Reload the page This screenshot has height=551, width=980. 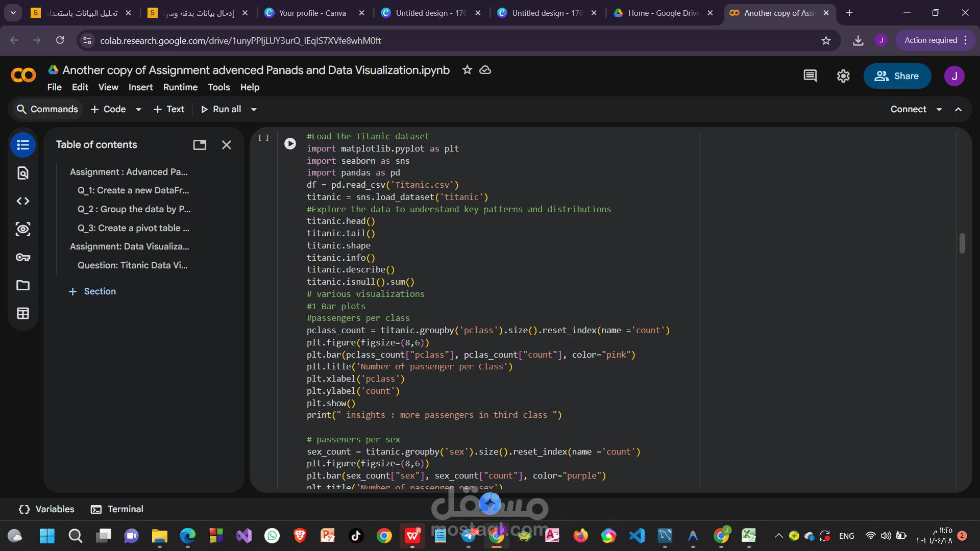point(60,40)
